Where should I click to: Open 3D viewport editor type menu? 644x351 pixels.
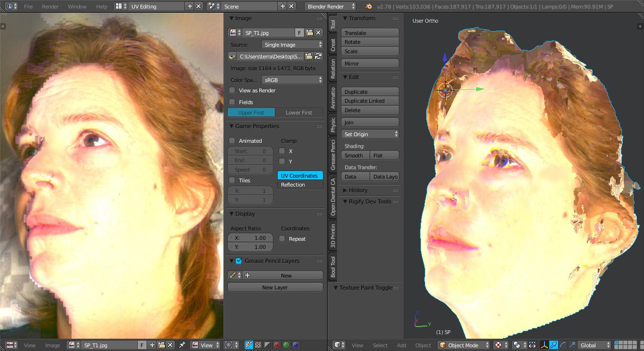pos(339,345)
